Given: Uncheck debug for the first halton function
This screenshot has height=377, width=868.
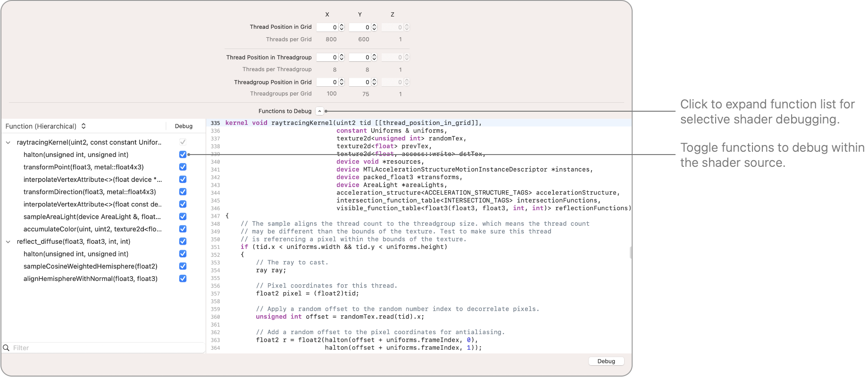Looking at the screenshot, I should [183, 155].
